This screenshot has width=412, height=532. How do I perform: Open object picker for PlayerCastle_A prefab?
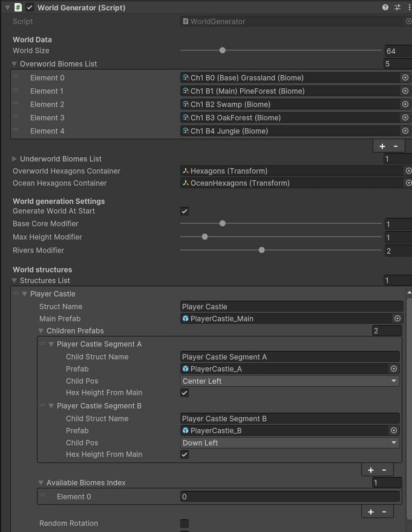[394, 368]
